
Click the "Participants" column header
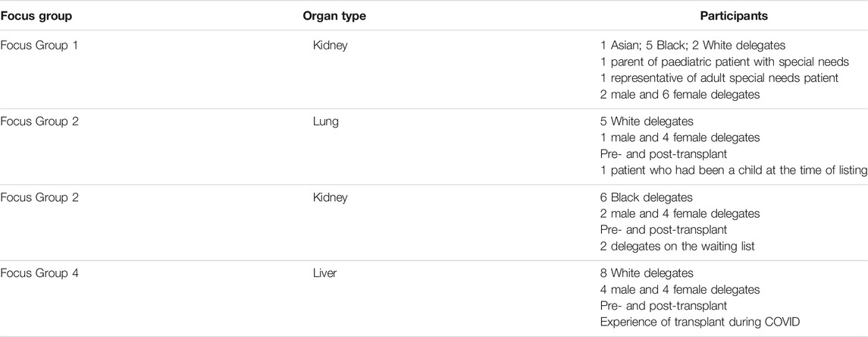(734, 16)
